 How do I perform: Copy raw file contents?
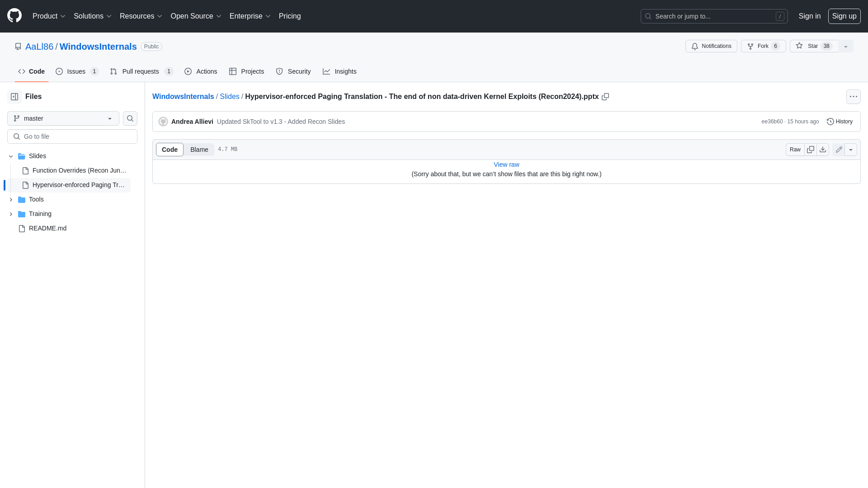pos(811,150)
